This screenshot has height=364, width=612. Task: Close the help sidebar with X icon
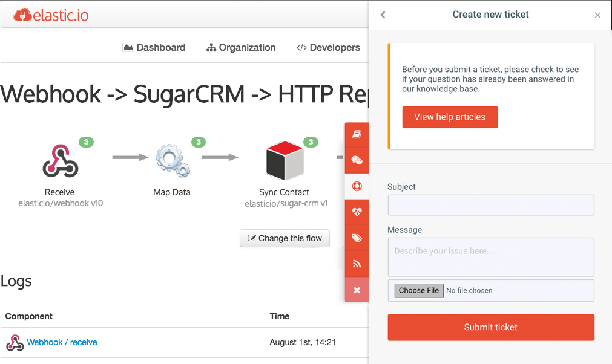tap(357, 290)
